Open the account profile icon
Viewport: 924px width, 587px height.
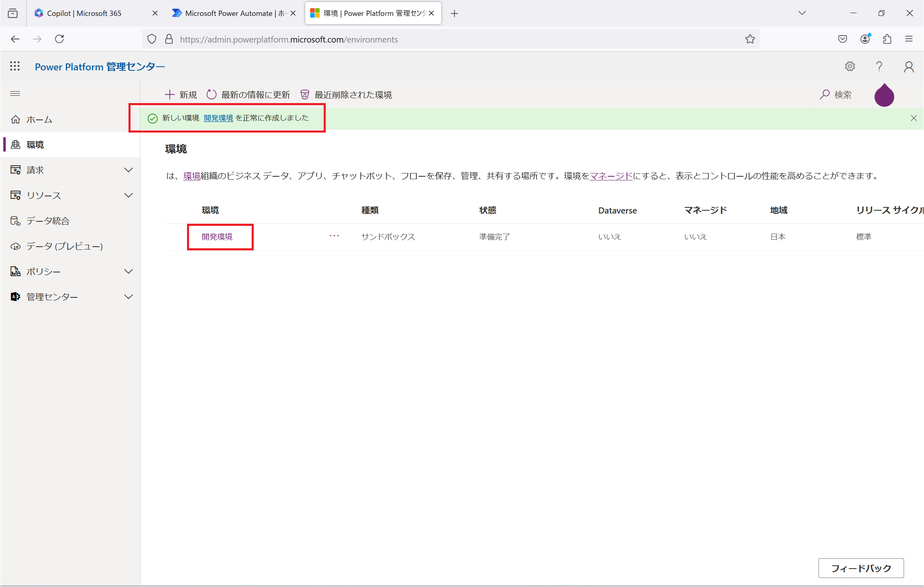click(908, 67)
